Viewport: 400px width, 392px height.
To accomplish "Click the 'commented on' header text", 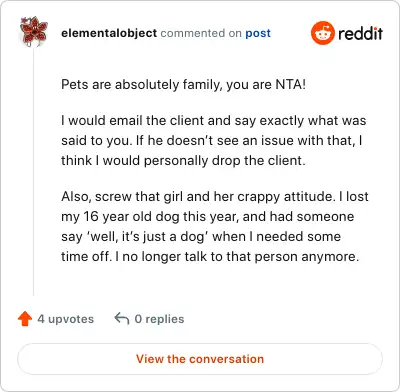I will tap(201, 33).
